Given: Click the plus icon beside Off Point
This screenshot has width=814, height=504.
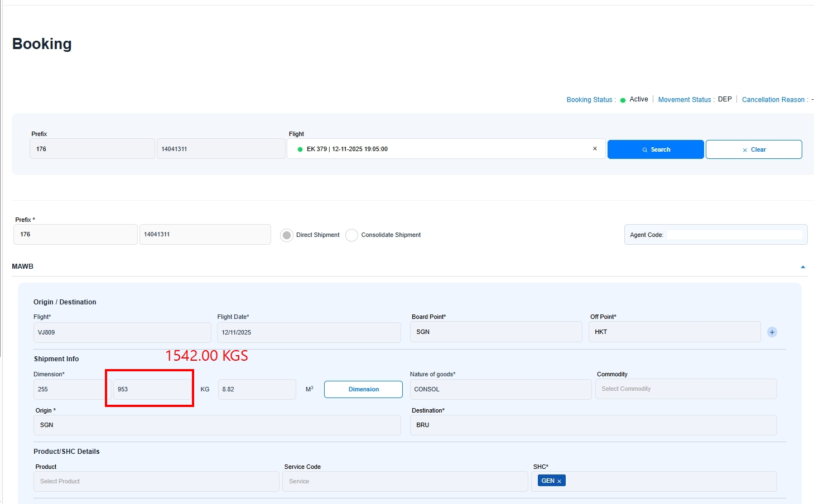Looking at the screenshot, I should coord(772,332).
